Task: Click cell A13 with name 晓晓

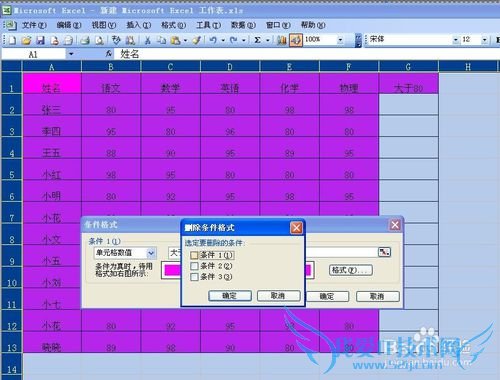Action: pyautogui.click(x=52, y=343)
